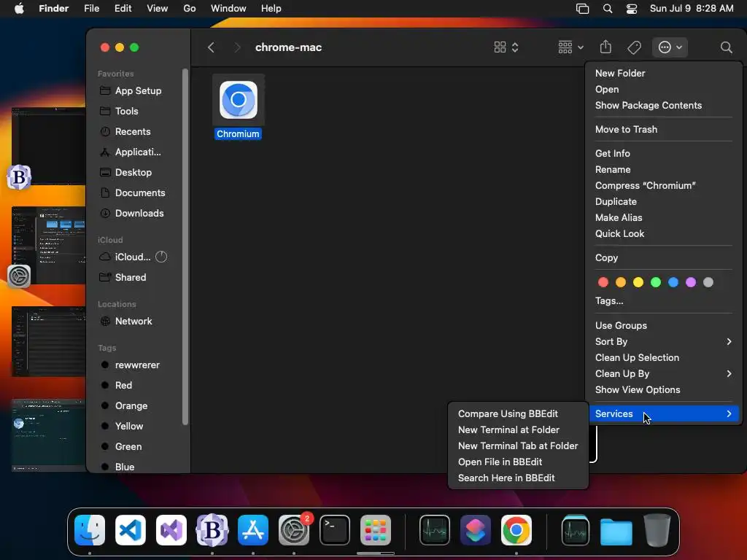Open Network in the sidebar
747x560 pixels.
(x=133, y=321)
